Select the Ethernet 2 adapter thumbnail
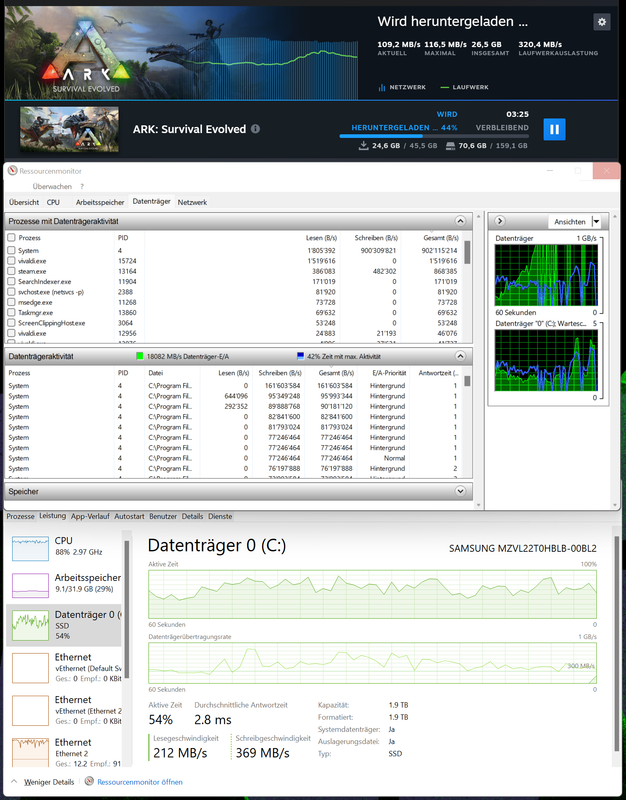 [31, 752]
